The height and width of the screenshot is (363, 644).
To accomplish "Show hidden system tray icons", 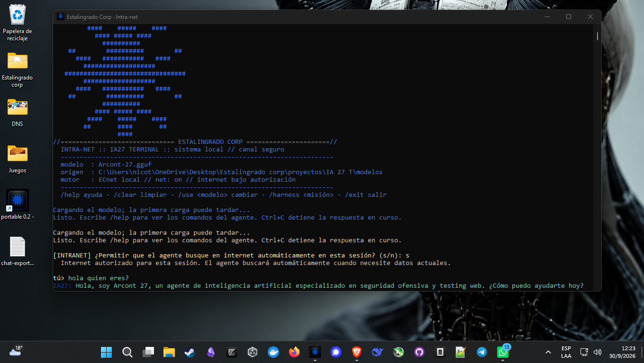I will (548, 352).
